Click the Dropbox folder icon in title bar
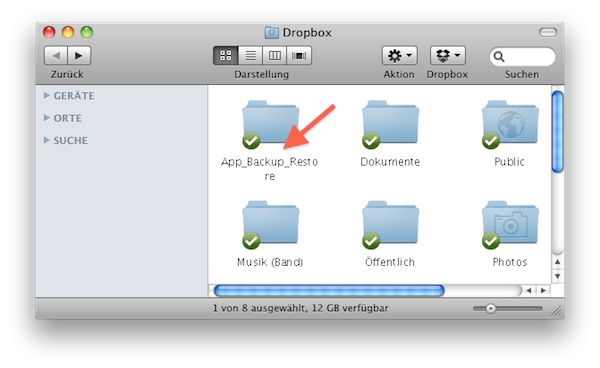Viewport: 600px width, 368px height. pos(271,33)
